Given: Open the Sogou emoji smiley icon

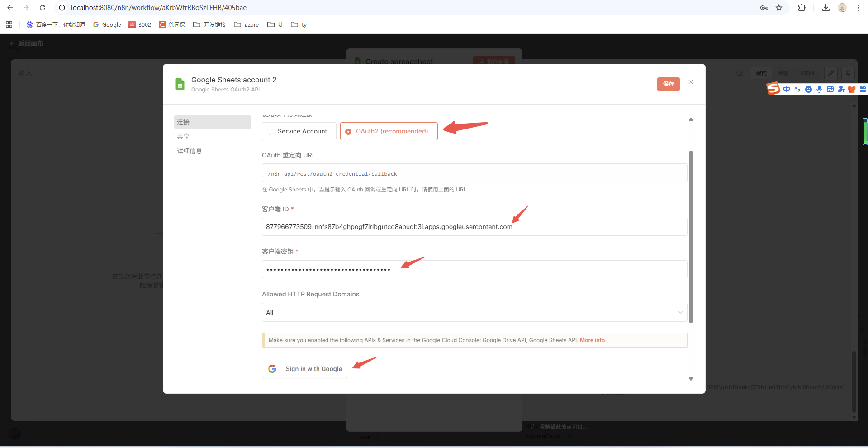Looking at the screenshot, I should pos(808,89).
